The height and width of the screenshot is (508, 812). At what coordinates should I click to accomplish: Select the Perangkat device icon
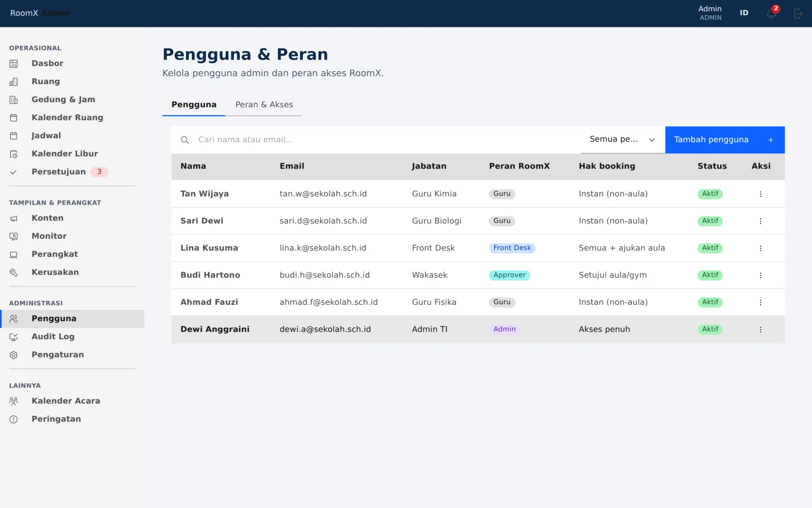point(14,255)
